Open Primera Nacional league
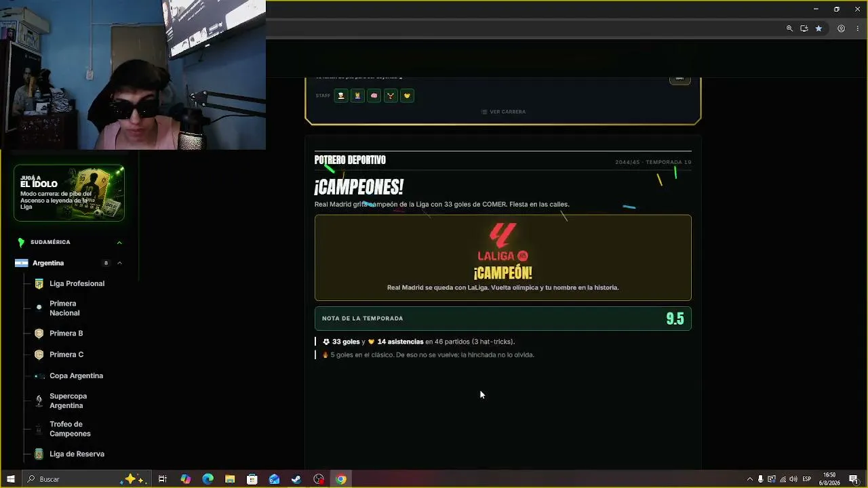868x488 pixels. [64, 308]
